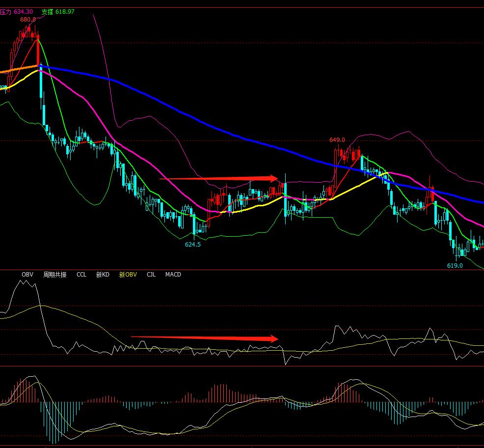
Task: Select the 619.0 low price marker
Action: pos(455,265)
